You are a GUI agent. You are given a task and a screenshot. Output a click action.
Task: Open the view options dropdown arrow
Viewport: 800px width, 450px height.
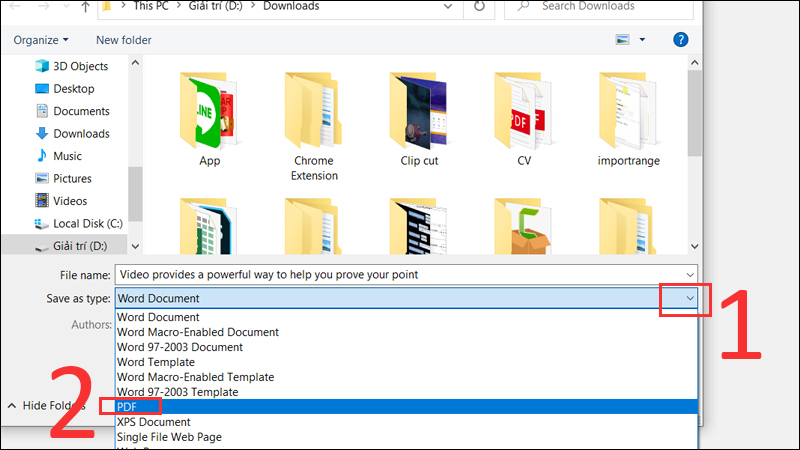click(x=643, y=40)
